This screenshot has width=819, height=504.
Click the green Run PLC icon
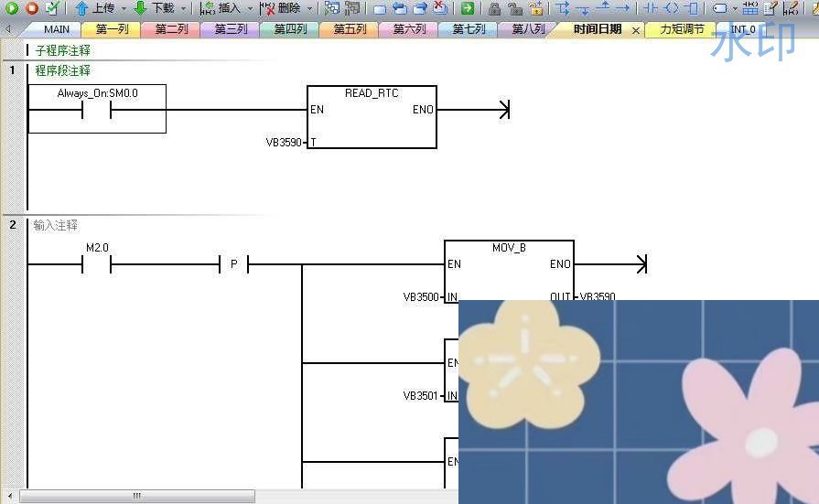coord(12,8)
